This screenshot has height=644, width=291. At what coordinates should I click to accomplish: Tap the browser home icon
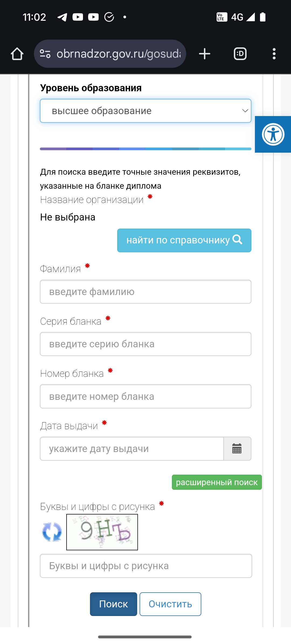17,54
